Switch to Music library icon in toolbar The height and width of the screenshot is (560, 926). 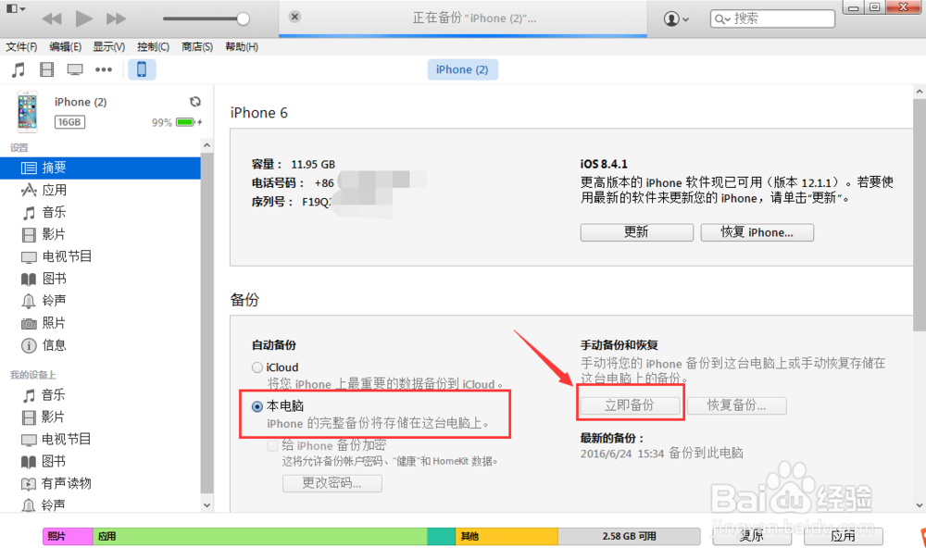[x=19, y=69]
